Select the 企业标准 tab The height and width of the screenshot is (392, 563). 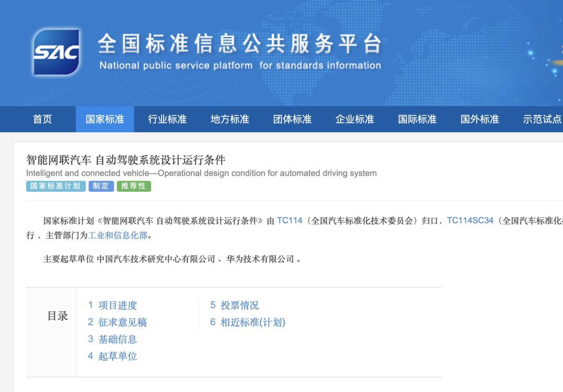tap(355, 119)
